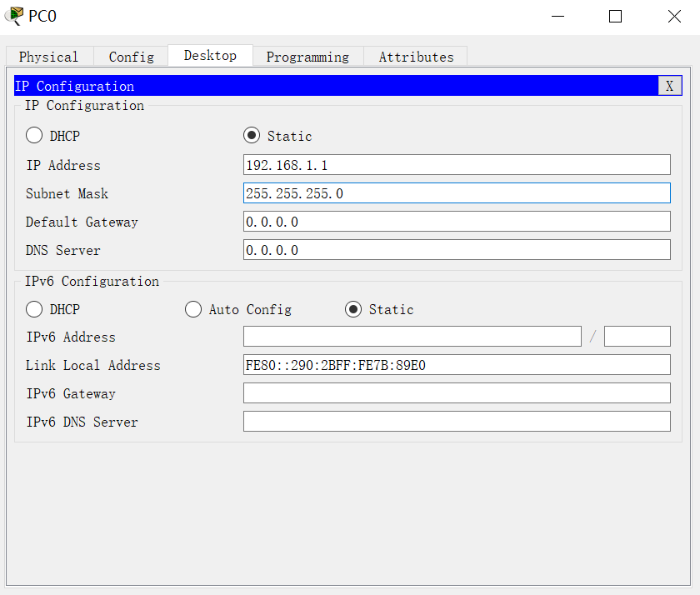Close the PC0 window
This screenshot has width=700, height=595.
(674, 17)
